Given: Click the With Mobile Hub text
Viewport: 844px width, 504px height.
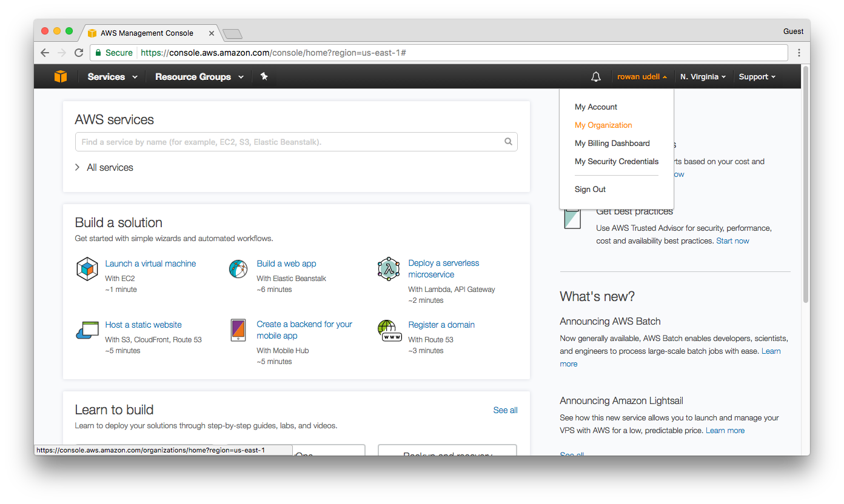Looking at the screenshot, I should (283, 351).
